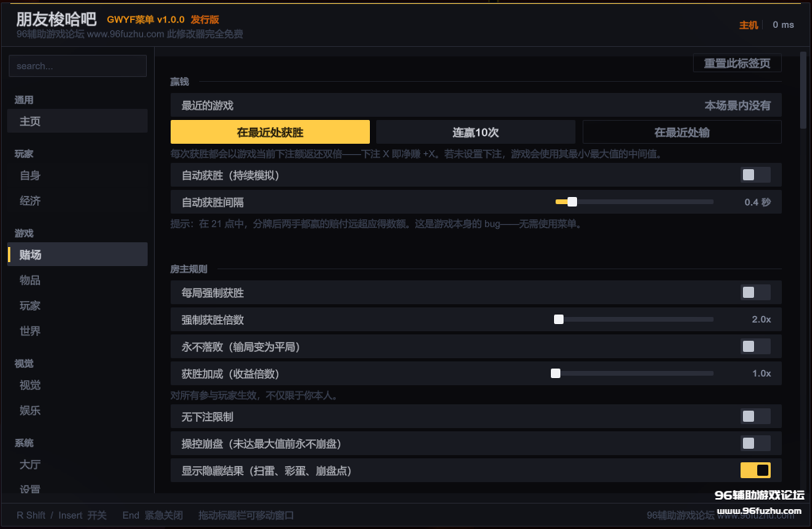Switch to 自身 player tab

click(78, 176)
